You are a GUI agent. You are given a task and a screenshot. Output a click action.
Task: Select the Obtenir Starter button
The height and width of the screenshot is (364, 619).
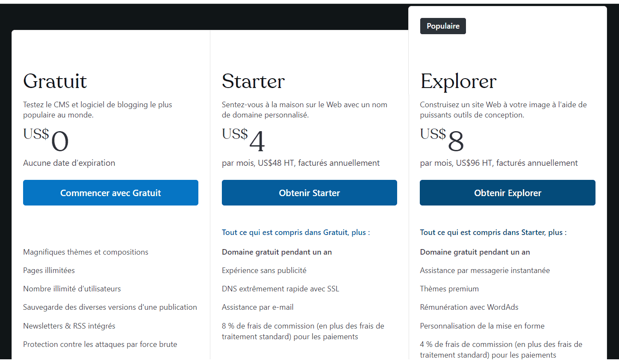[309, 193]
